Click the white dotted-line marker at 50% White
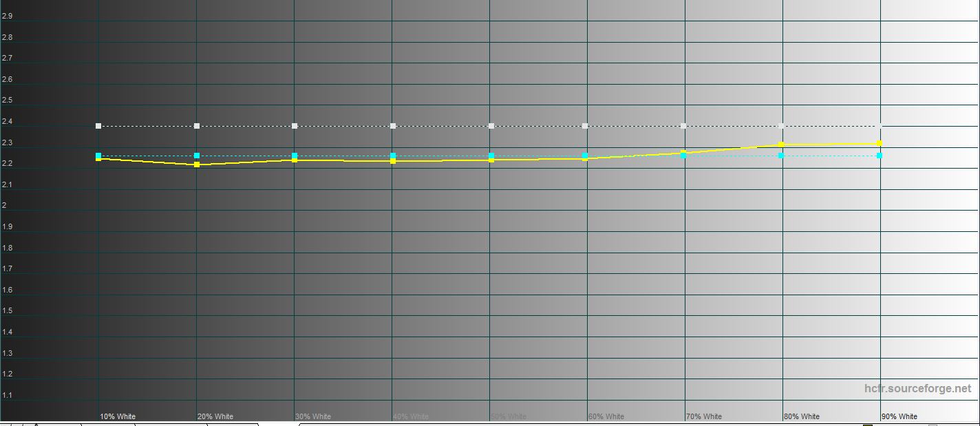The height and width of the screenshot is (426, 980). (491, 126)
